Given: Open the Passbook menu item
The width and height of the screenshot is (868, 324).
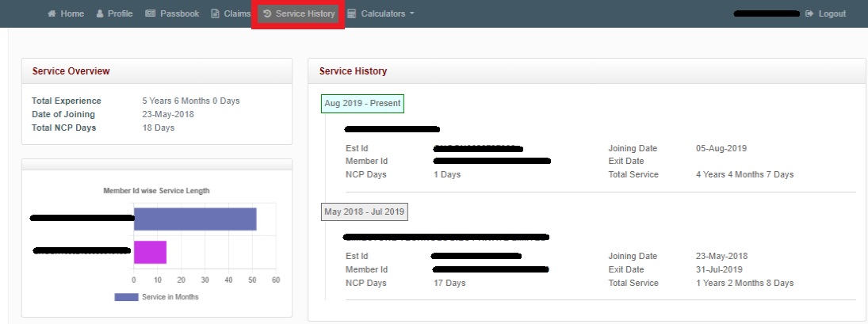Looking at the screenshot, I should coord(179,14).
